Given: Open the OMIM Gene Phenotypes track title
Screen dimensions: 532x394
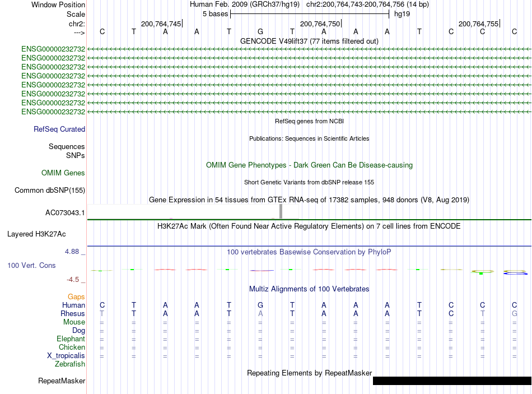Looking at the screenshot, I should (309, 165).
